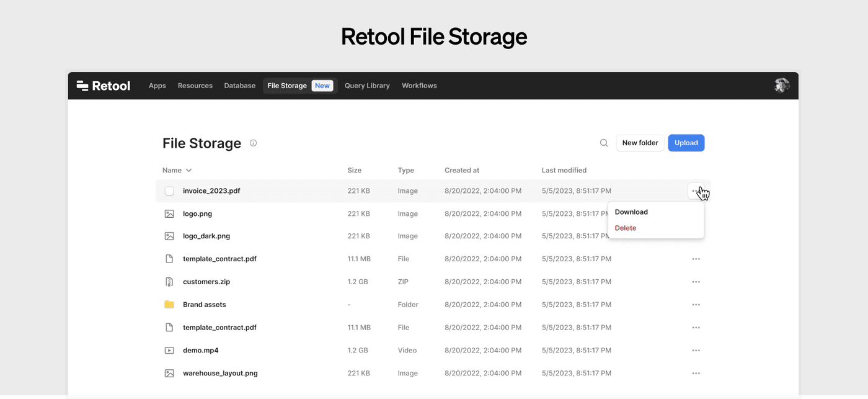Tick the checkbox for invoice_2023.pdf
This screenshot has height=399, width=868.
tap(169, 191)
